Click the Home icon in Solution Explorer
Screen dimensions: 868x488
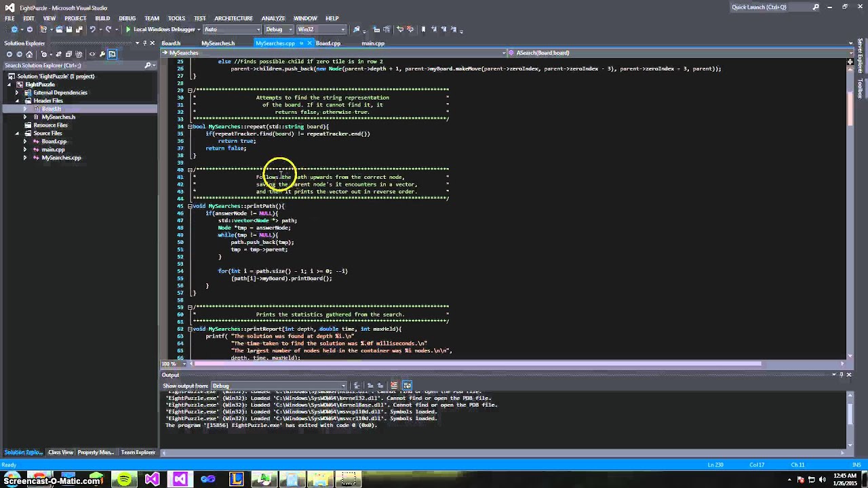pyautogui.click(x=31, y=54)
